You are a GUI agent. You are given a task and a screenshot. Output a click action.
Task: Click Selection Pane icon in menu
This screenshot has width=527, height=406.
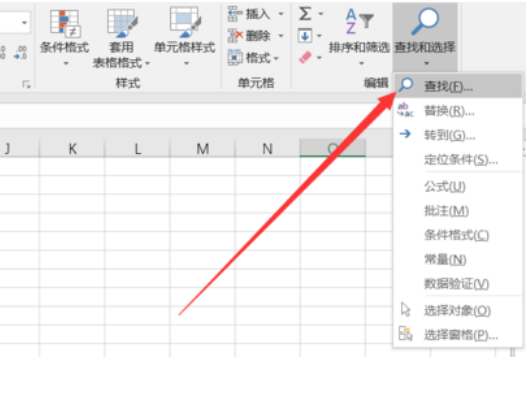click(x=405, y=333)
